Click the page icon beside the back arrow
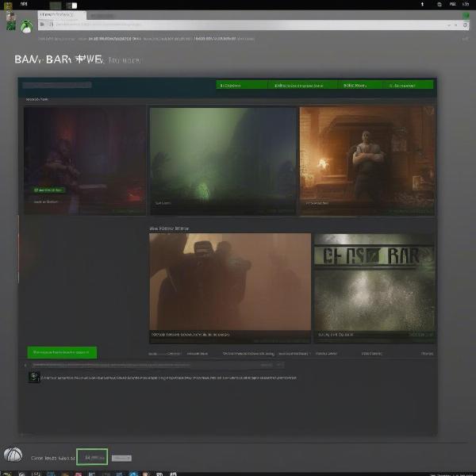The image size is (476, 476). click(51, 24)
